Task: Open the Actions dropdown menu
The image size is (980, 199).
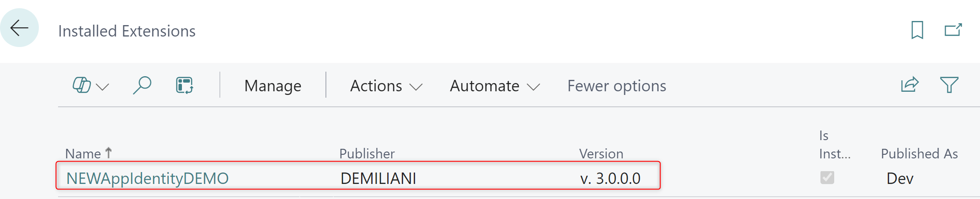Action: pyautogui.click(x=386, y=86)
